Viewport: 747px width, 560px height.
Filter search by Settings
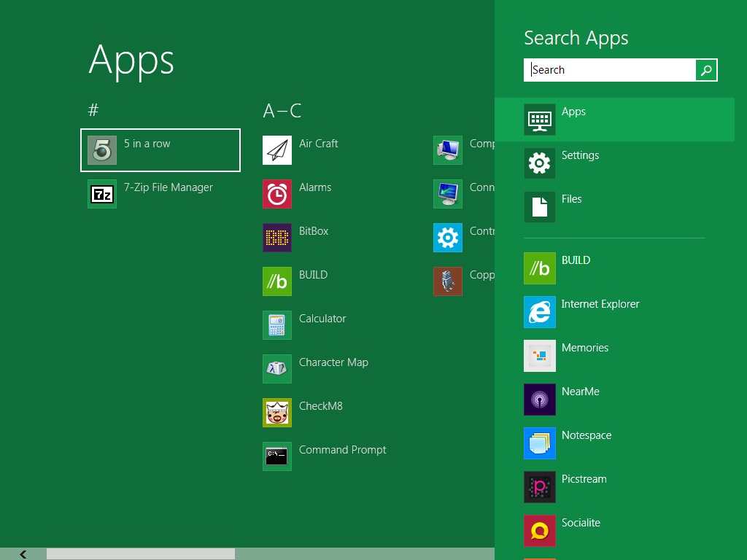pos(580,155)
